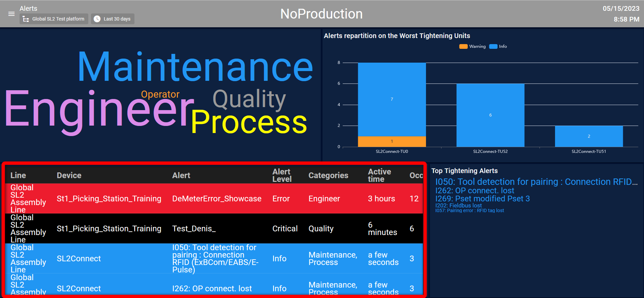Sort table by Line column header

tap(18, 175)
